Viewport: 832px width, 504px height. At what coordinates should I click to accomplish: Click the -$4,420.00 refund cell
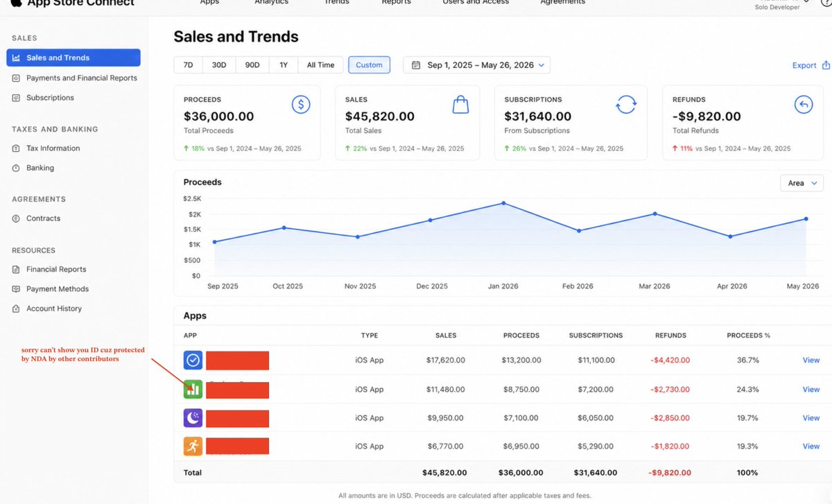click(670, 360)
